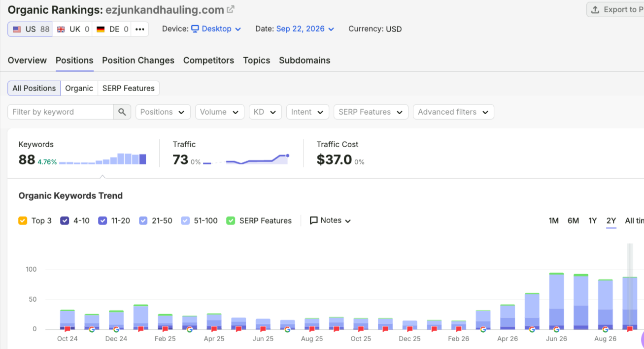Viewport: 644px width, 349px height.
Task: Click Google update icon under Aug 26 bar
Action: (606, 329)
